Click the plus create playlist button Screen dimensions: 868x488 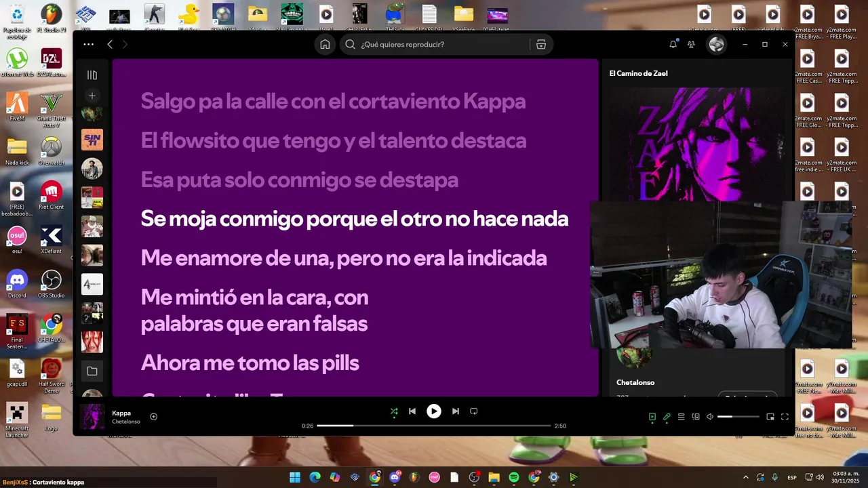click(92, 96)
